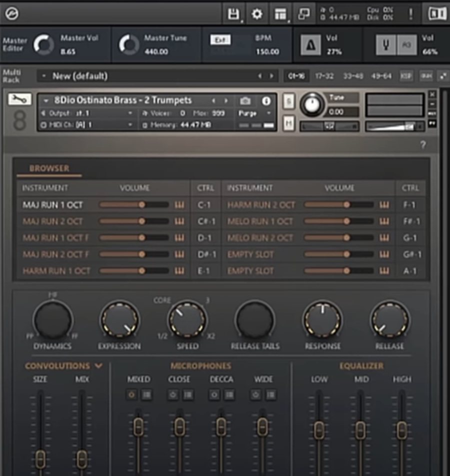The width and height of the screenshot is (450, 476).
Task: Click the minimized view window icon
Action: coord(304,13)
